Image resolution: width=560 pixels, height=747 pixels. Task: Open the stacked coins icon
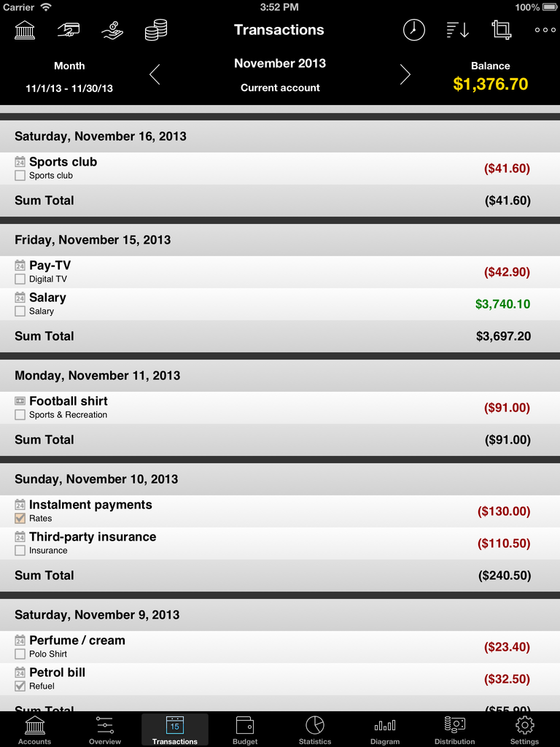point(156,30)
